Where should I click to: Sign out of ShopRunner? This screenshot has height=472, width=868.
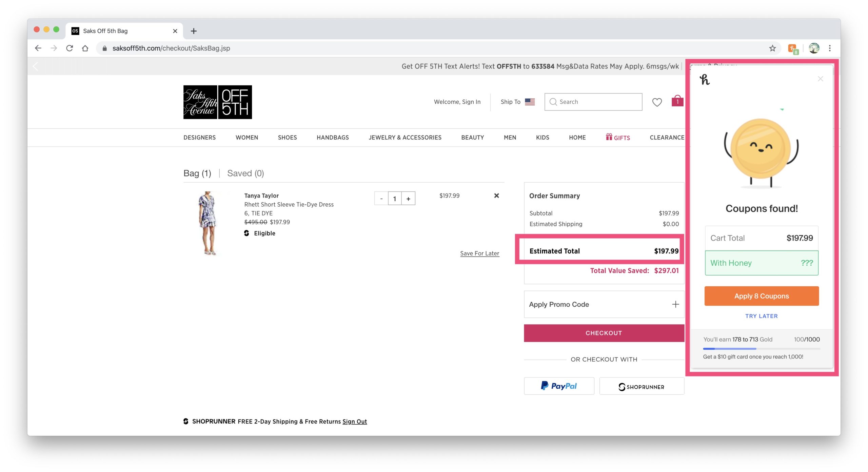[355, 422]
